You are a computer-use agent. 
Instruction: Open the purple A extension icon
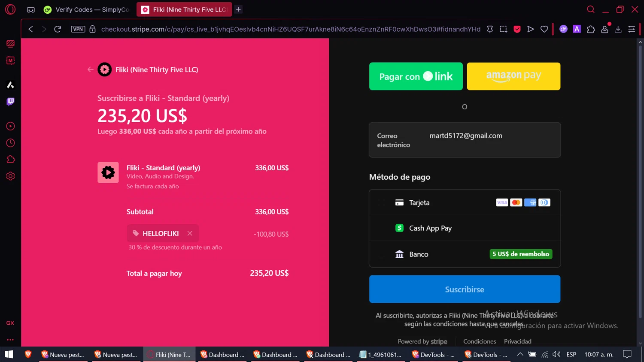[577, 29]
